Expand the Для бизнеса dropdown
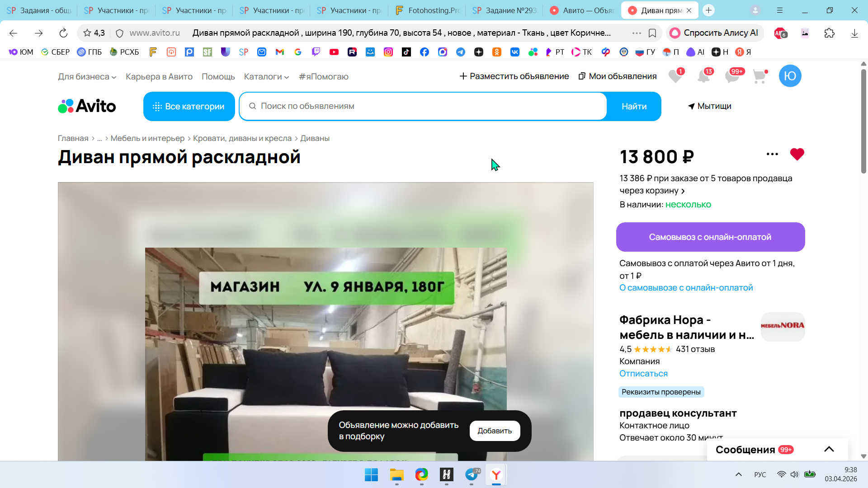This screenshot has height=488, width=868. click(87, 77)
